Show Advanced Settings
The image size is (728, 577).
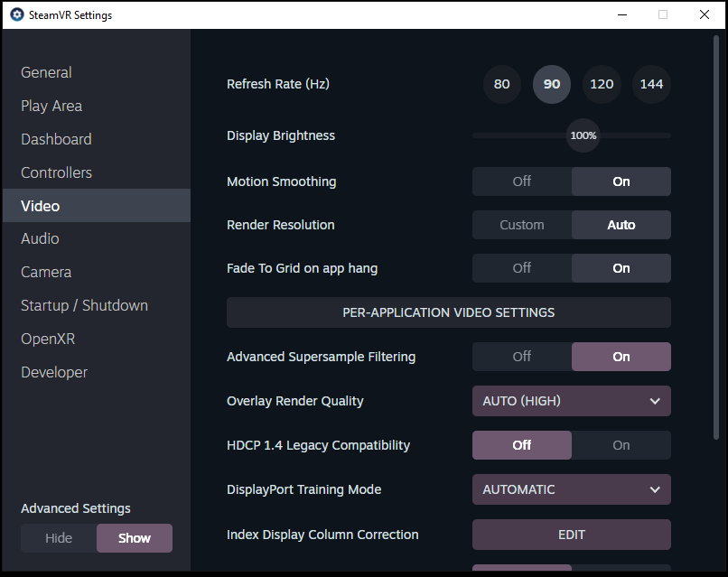(135, 538)
